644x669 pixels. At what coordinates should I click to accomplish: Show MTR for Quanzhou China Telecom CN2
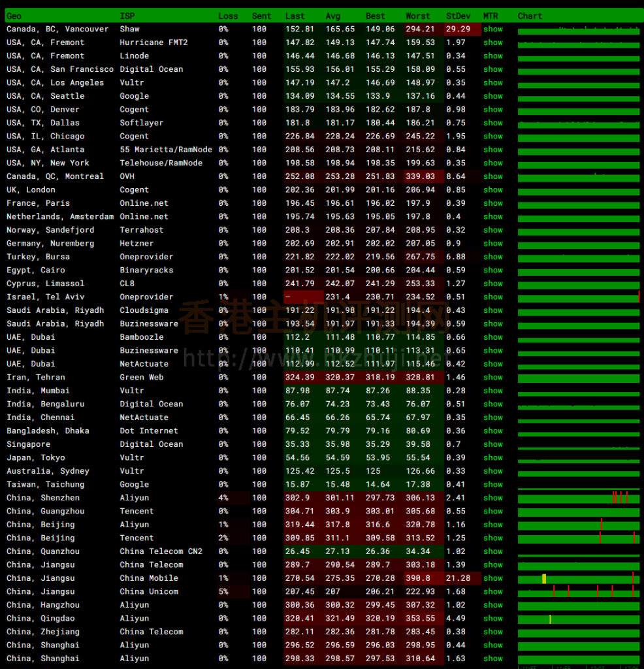tap(493, 551)
